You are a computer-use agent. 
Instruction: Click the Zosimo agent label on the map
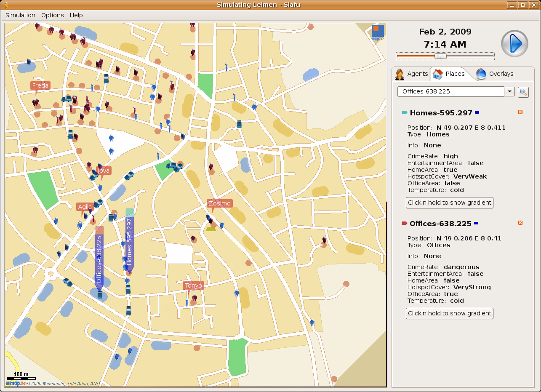tap(219, 203)
